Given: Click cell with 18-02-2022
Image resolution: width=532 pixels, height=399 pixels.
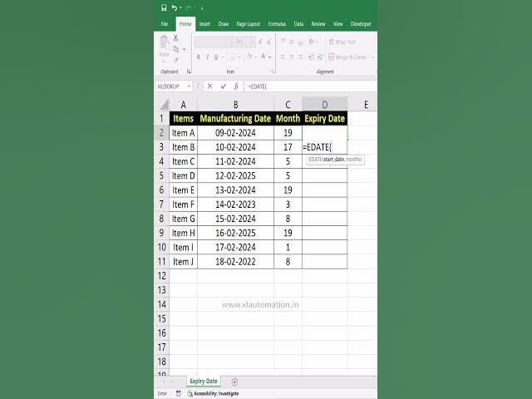Looking at the screenshot, I should (x=235, y=262).
